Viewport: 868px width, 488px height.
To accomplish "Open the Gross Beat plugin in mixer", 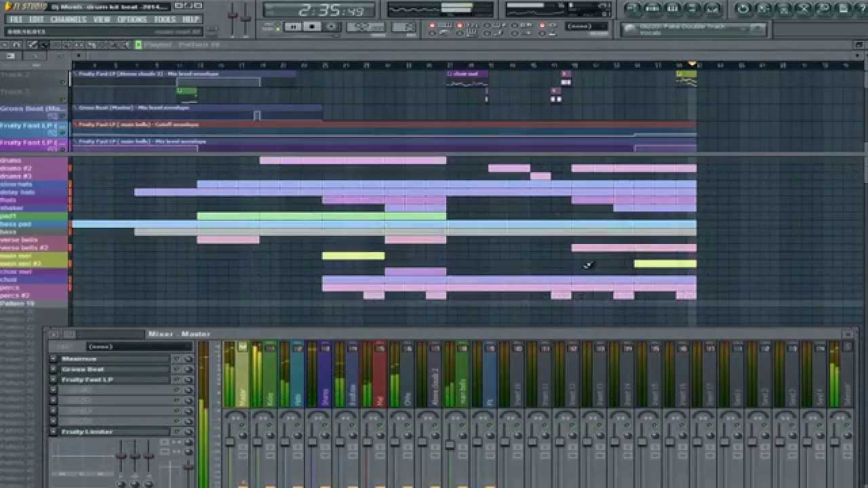I will point(114,369).
